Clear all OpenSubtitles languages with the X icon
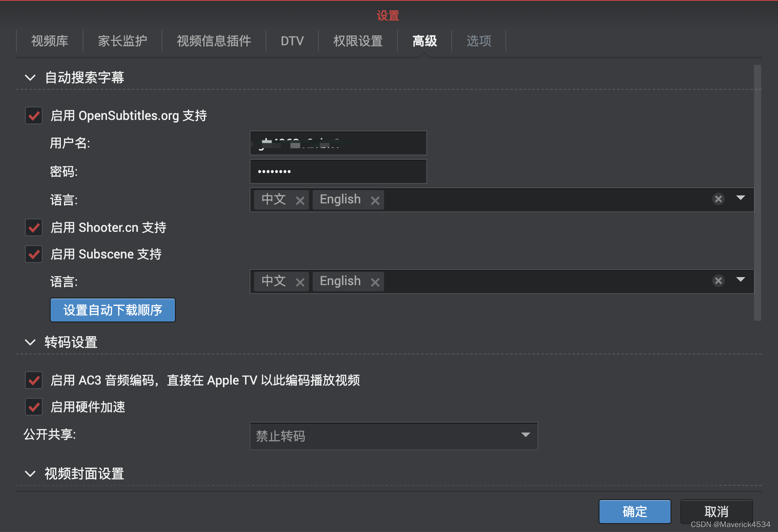Image resolution: width=778 pixels, height=532 pixels. coord(718,199)
